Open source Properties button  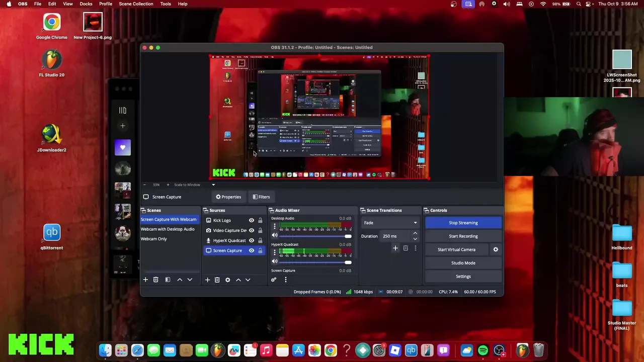228,197
